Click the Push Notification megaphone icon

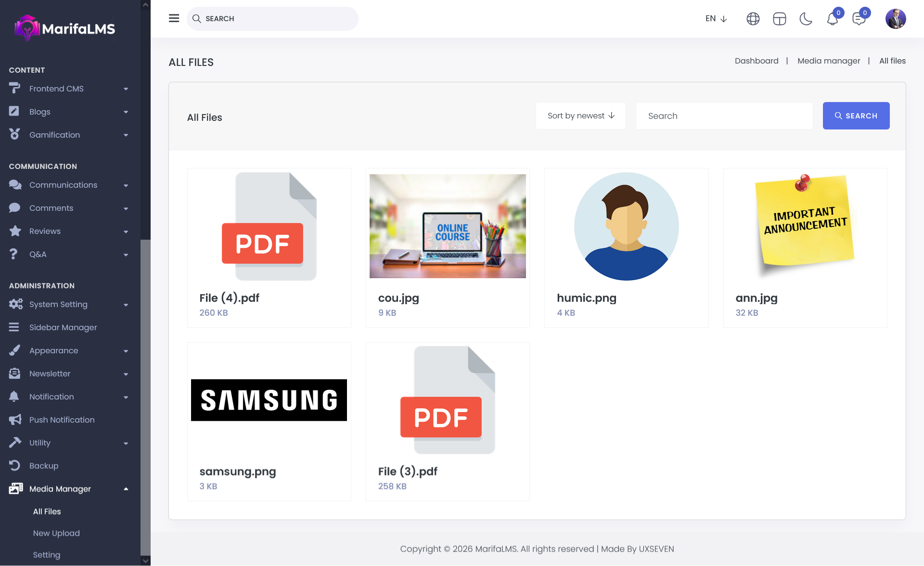[x=15, y=420]
